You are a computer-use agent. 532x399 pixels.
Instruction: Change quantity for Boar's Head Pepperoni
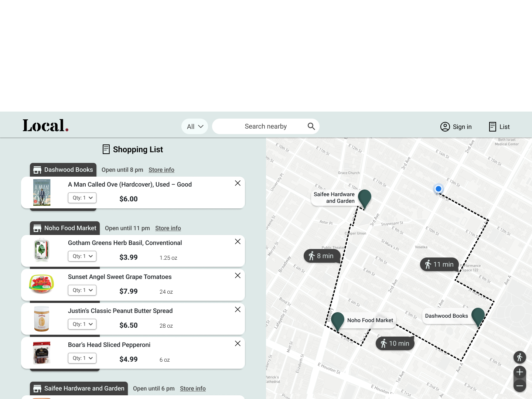click(82, 358)
